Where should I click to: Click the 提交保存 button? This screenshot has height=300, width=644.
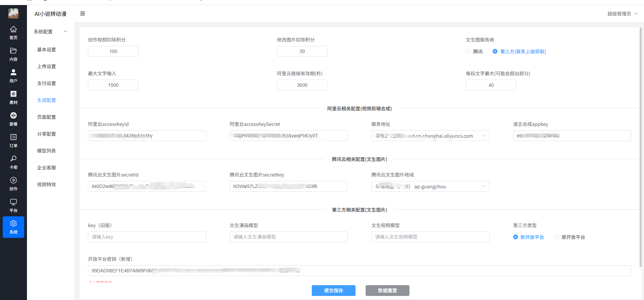334,291
